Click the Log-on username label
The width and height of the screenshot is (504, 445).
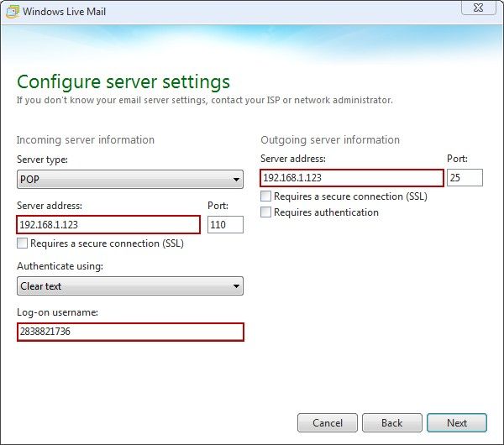point(57,312)
